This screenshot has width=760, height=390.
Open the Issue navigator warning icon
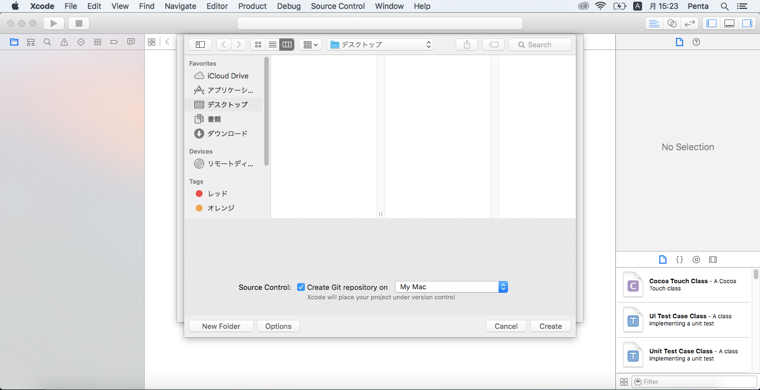click(64, 42)
